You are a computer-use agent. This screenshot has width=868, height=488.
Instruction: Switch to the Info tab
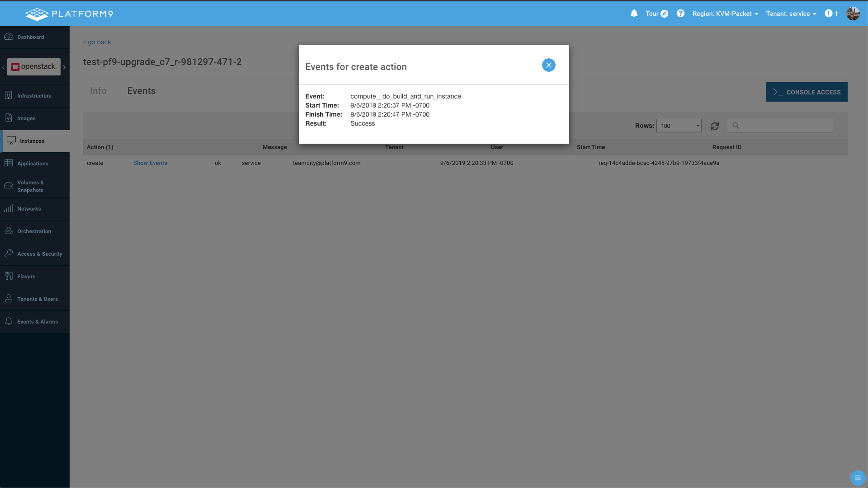pos(98,91)
